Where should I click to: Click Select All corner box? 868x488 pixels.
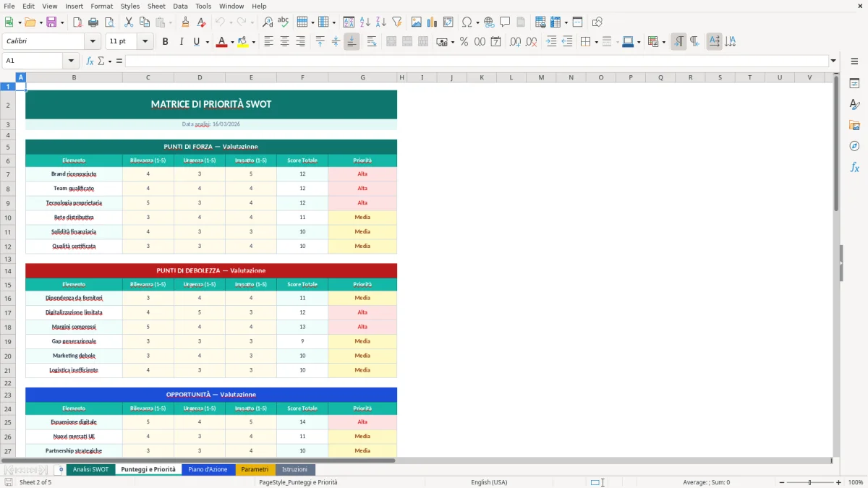click(x=8, y=77)
